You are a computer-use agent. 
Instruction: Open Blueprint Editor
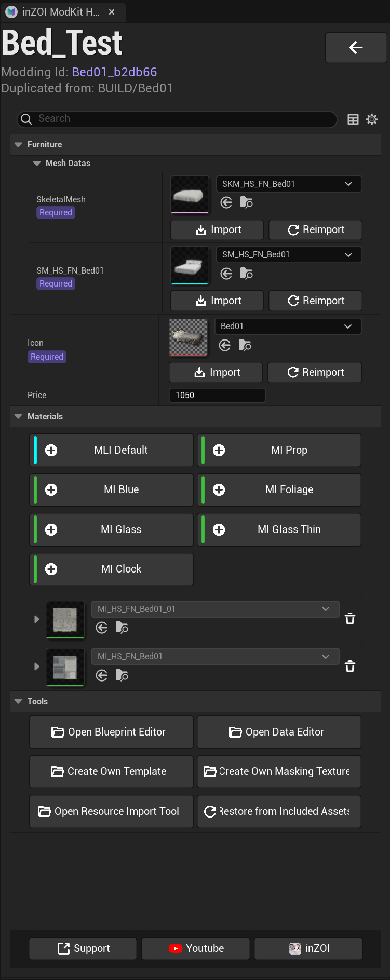click(112, 732)
